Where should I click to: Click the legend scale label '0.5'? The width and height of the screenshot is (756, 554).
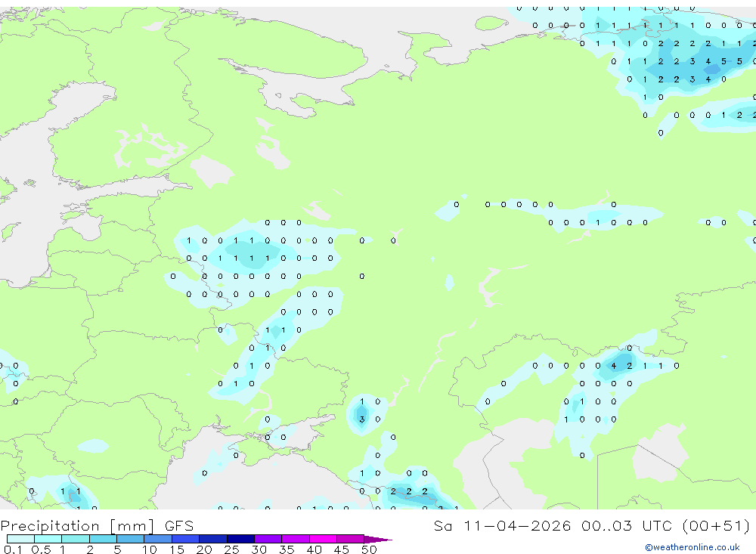click(41, 549)
